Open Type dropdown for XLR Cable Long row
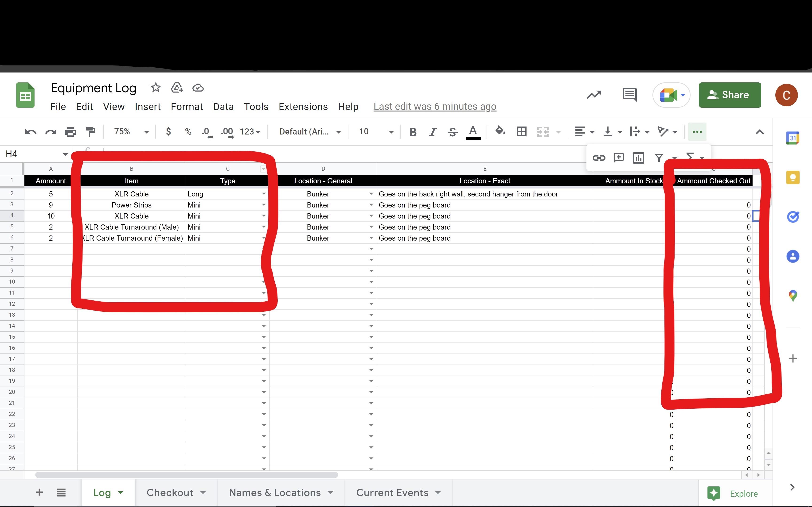Image resolution: width=812 pixels, height=507 pixels. [264, 194]
